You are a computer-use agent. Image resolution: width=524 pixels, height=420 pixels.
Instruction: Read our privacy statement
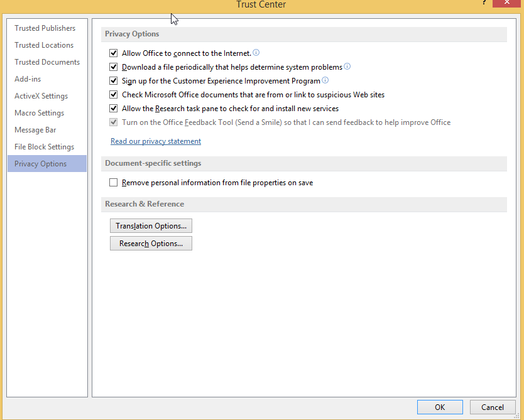click(155, 141)
